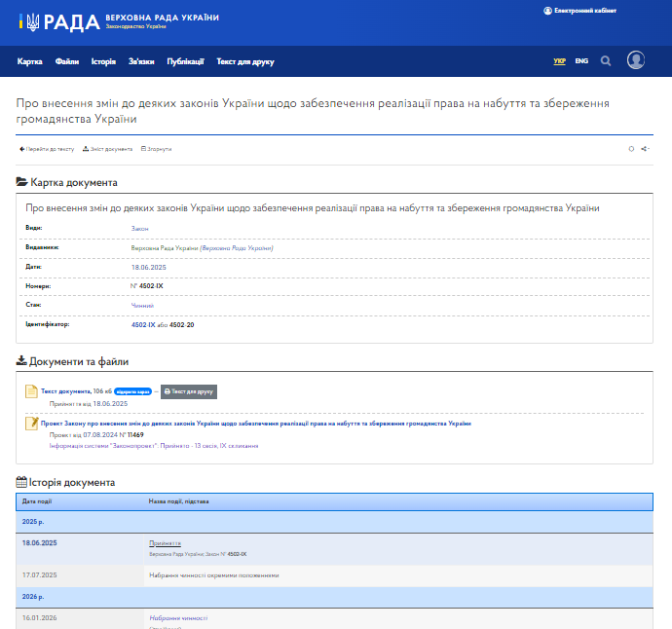The height and width of the screenshot is (629, 672).
Task: Open the 'Історія' menu item
Action: coord(103,61)
